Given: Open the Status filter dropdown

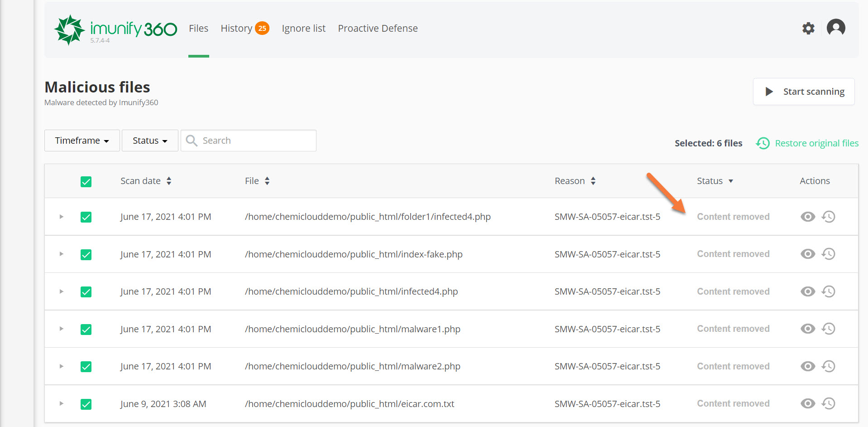Looking at the screenshot, I should tap(149, 141).
